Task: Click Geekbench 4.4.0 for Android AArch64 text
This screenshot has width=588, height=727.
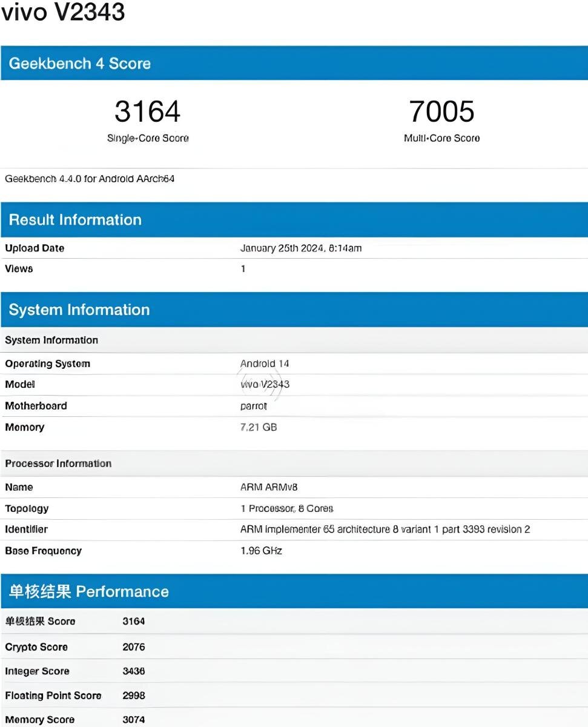Action: [90, 179]
